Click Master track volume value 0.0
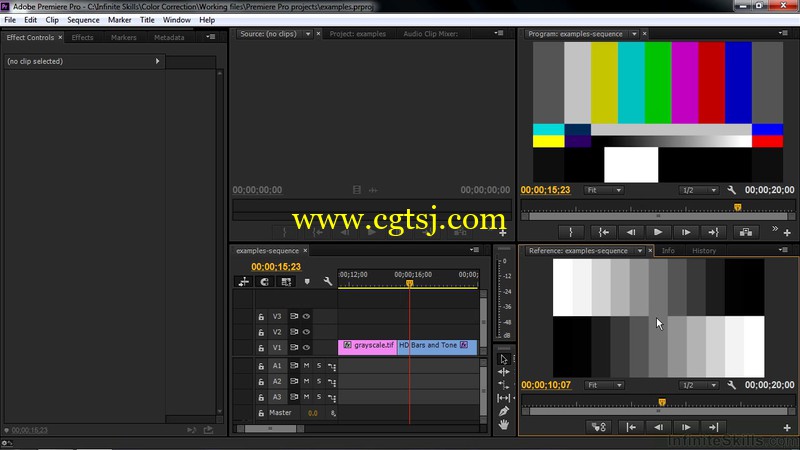The image size is (800, 450). 313,413
